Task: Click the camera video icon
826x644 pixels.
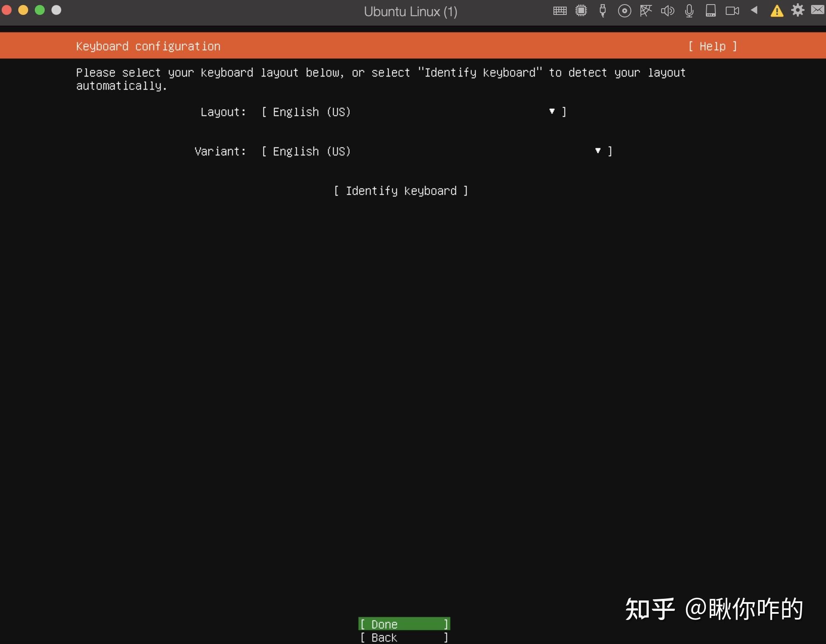Action: click(x=732, y=11)
